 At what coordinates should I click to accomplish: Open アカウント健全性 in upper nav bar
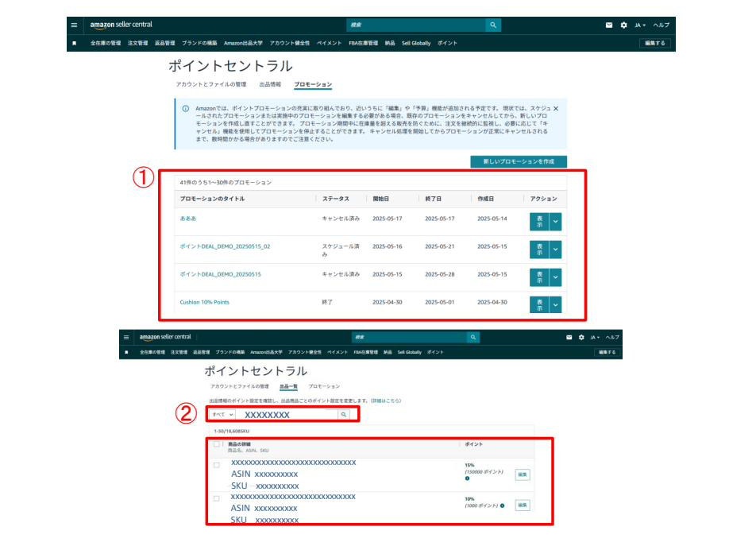(290, 43)
